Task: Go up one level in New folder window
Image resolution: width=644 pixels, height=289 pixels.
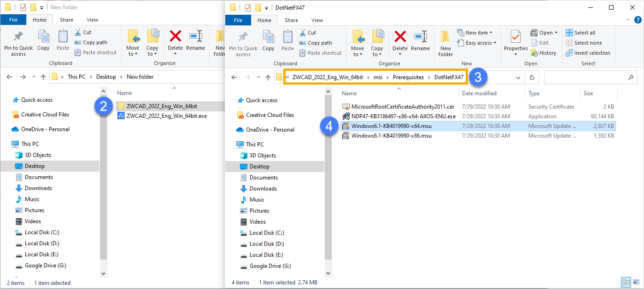Action: tap(43, 77)
